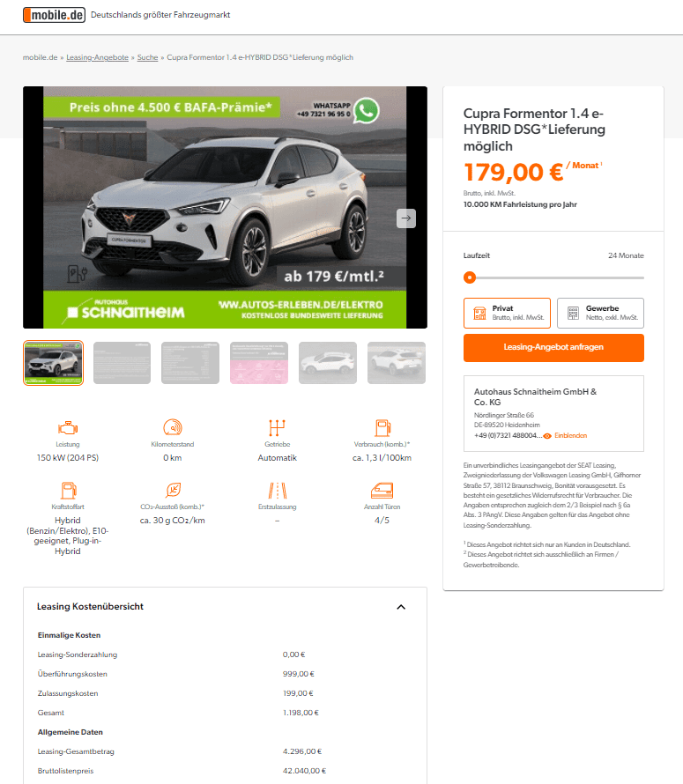
Task: Click the Leasing-Angebot anfragen button
Action: point(553,347)
